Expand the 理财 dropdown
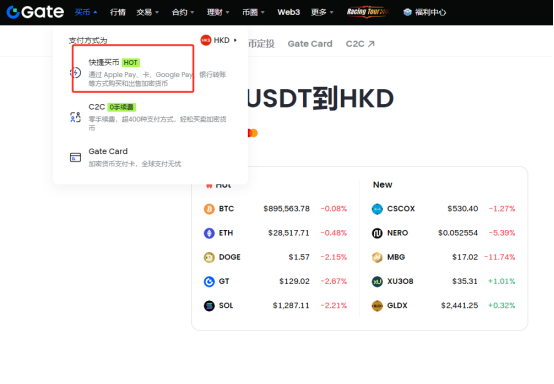This screenshot has width=554, height=384. 218,12
